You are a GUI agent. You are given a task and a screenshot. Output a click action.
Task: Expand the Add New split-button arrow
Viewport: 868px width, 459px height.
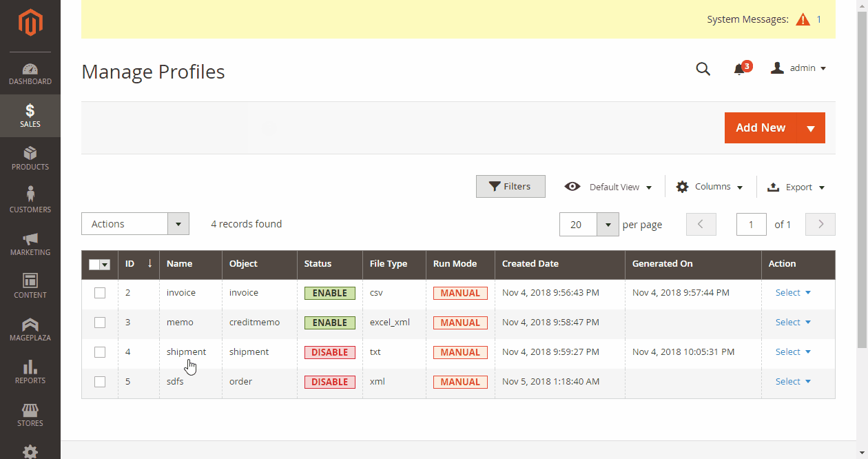tap(812, 127)
